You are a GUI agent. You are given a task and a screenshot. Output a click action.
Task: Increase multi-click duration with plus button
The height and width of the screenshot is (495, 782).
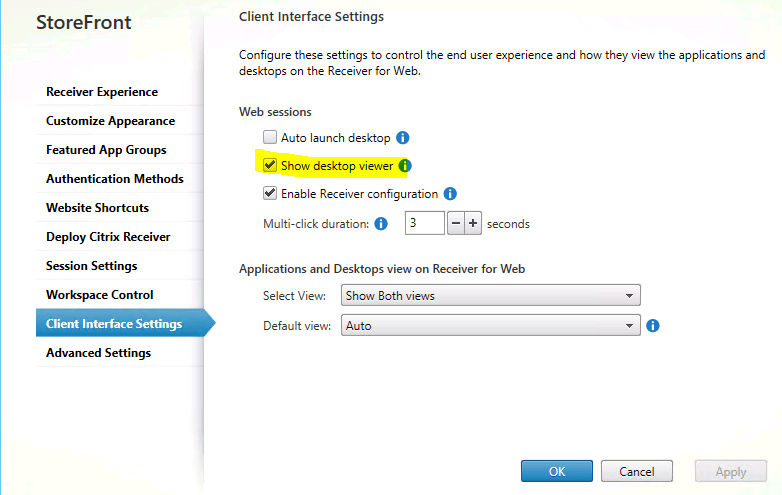coord(473,223)
